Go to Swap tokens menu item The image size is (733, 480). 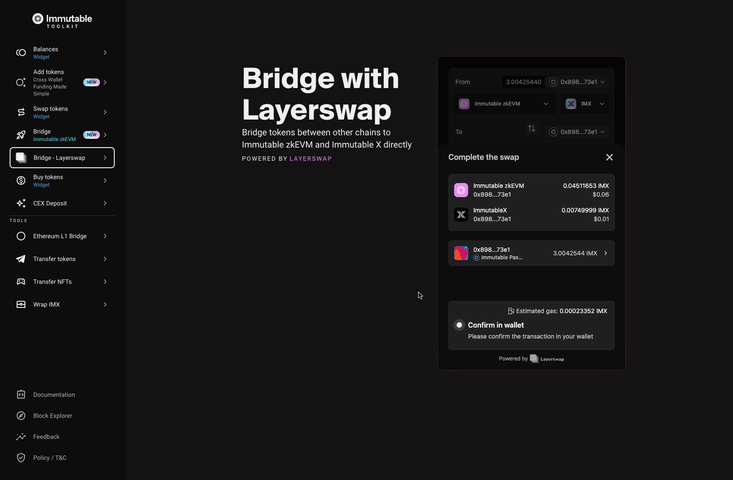point(62,112)
